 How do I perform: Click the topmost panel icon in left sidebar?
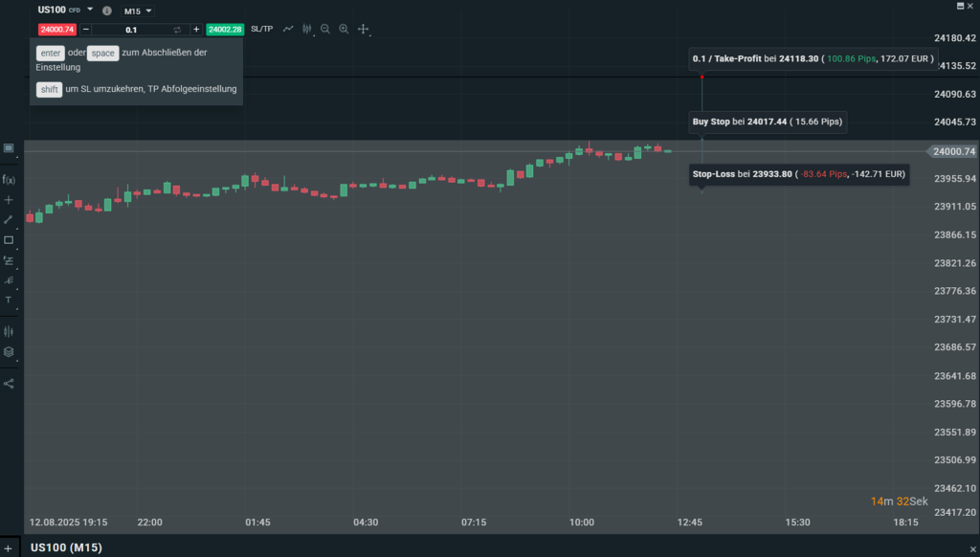coord(9,148)
